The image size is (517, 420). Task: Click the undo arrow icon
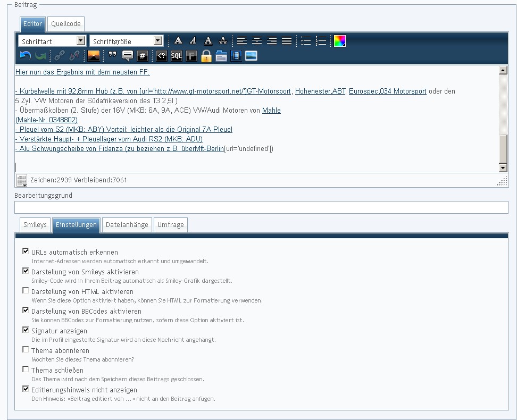(x=24, y=55)
